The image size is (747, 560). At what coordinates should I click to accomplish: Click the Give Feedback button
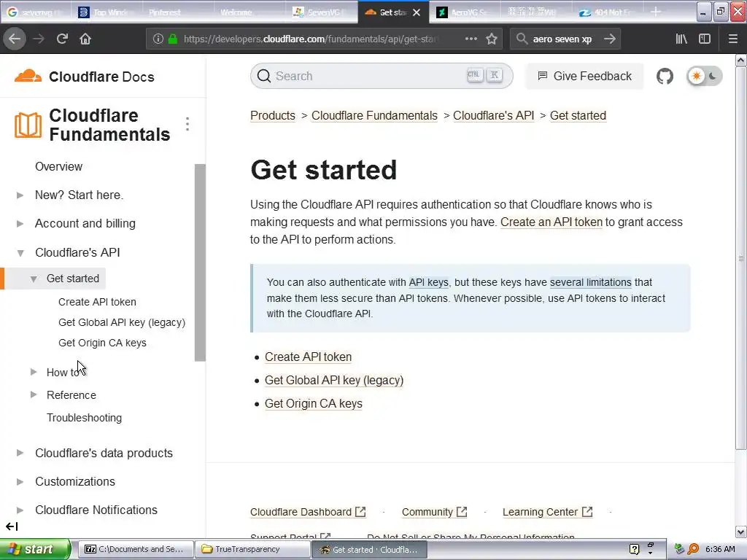(584, 76)
